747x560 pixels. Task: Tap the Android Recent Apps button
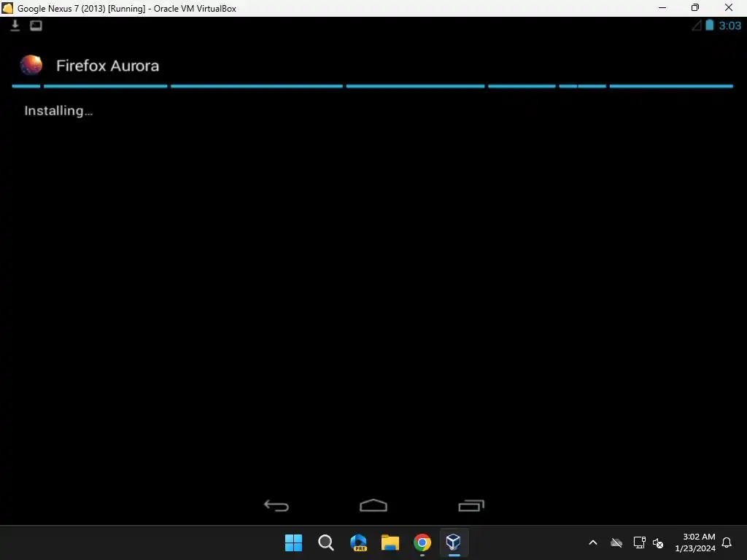(471, 505)
